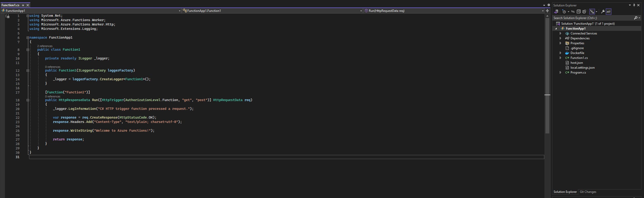Click '0 references' above the constructor
Viewport: 644px width, 198px height.
[x=53, y=67]
